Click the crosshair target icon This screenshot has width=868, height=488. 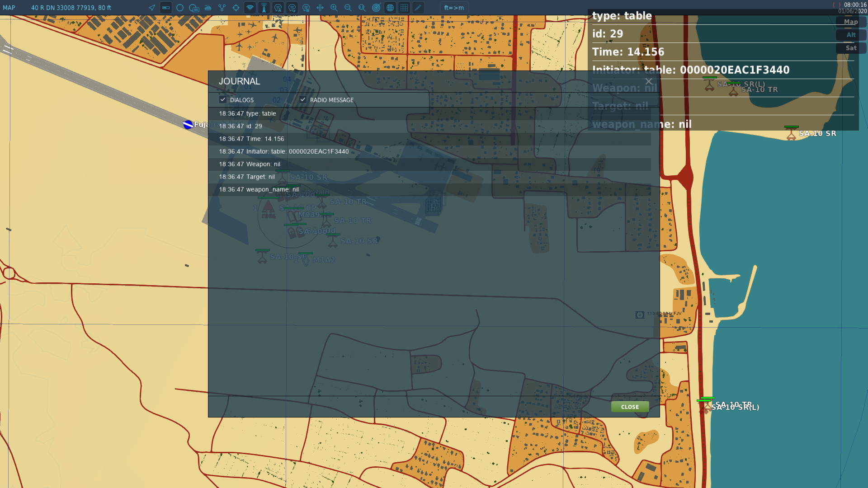(x=236, y=8)
